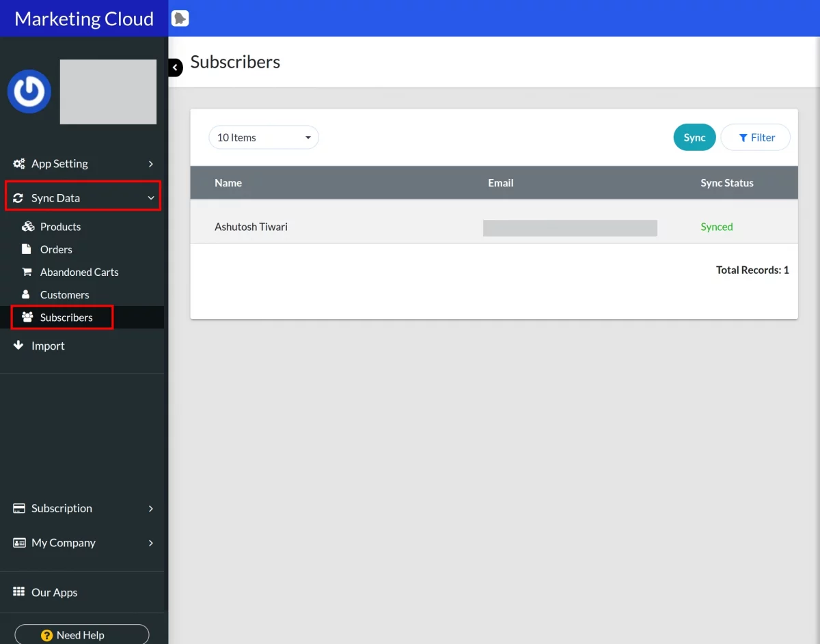
Task: Click the Sync Data refresh icon
Action: 18,198
